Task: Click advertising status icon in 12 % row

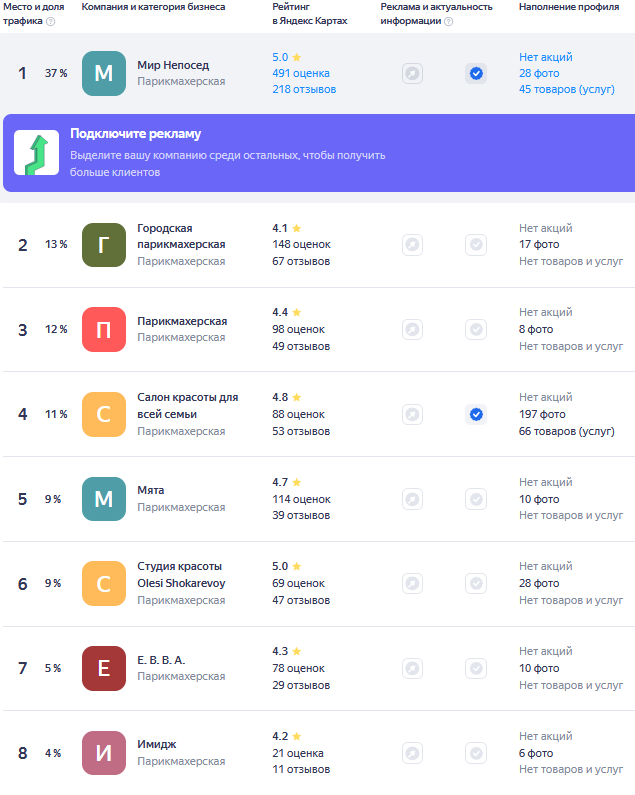Action: pyautogui.click(x=412, y=330)
